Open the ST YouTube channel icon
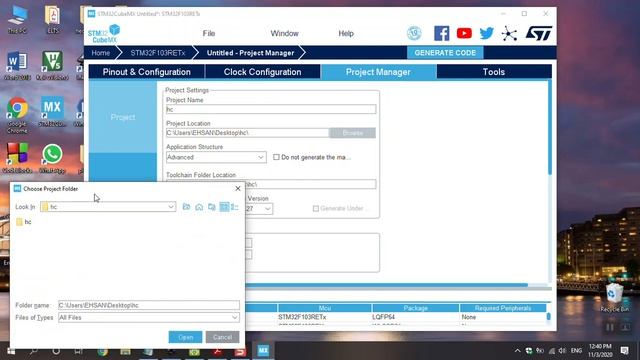The height and width of the screenshot is (360, 640). [x=464, y=33]
